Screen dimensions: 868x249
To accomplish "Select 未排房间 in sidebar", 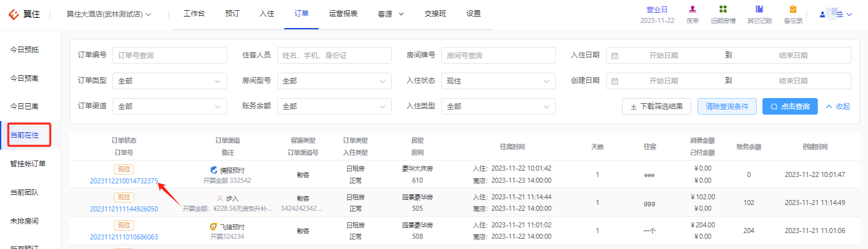I will click(24, 221).
